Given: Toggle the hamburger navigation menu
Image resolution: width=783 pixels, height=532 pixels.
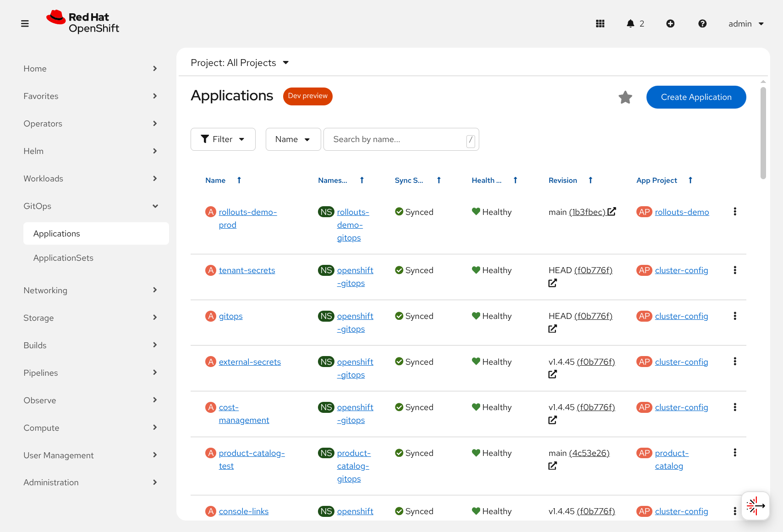Looking at the screenshot, I should (25, 24).
